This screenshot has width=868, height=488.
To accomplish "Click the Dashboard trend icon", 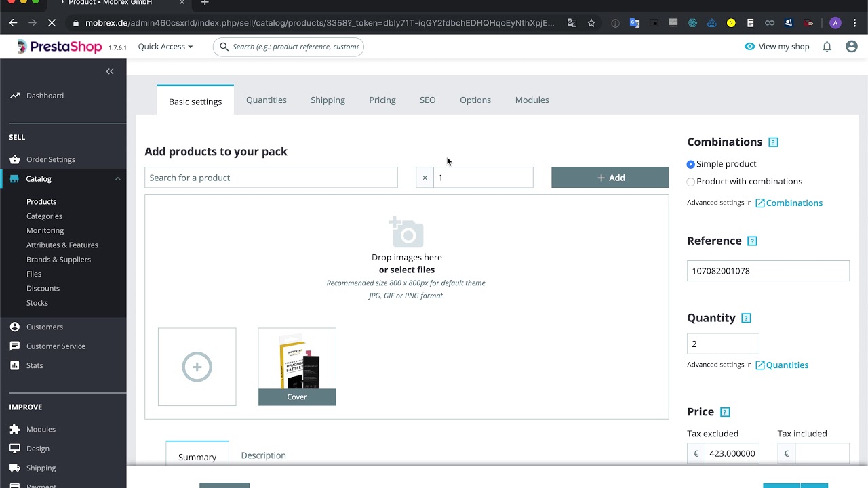I will (15, 96).
